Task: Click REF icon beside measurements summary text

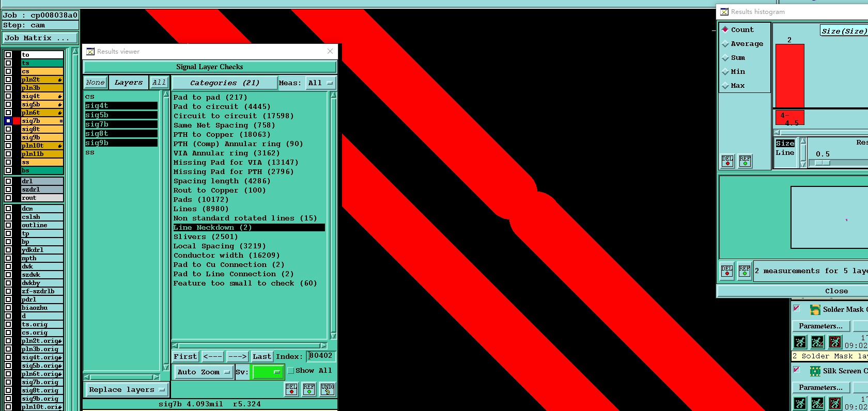Action: click(x=745, y=271)
